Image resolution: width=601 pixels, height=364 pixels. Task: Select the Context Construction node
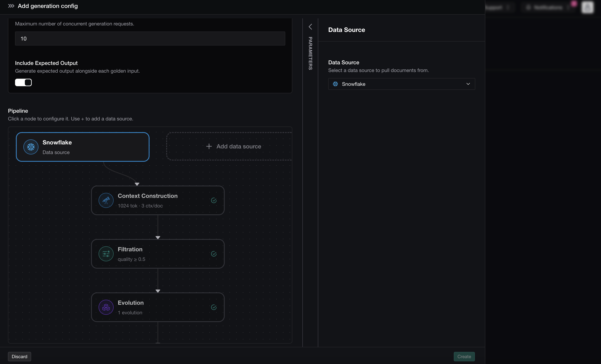[x=158, y=200]
